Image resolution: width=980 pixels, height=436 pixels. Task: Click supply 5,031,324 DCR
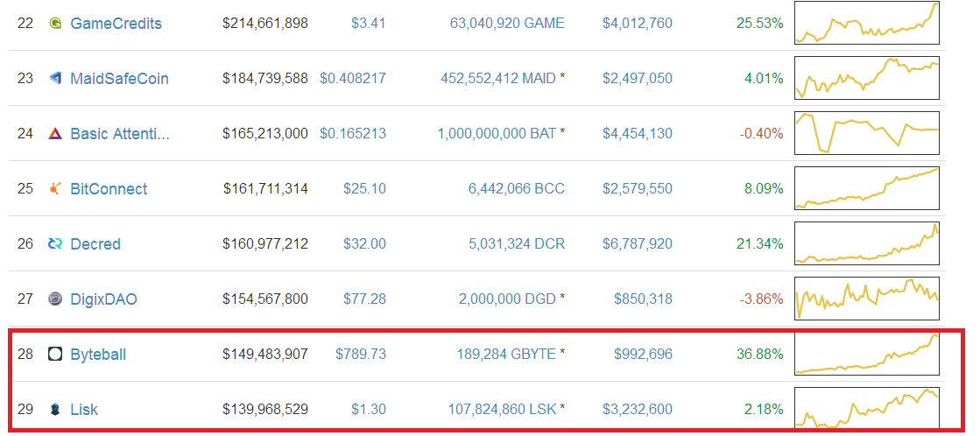[x=517, y=243]
